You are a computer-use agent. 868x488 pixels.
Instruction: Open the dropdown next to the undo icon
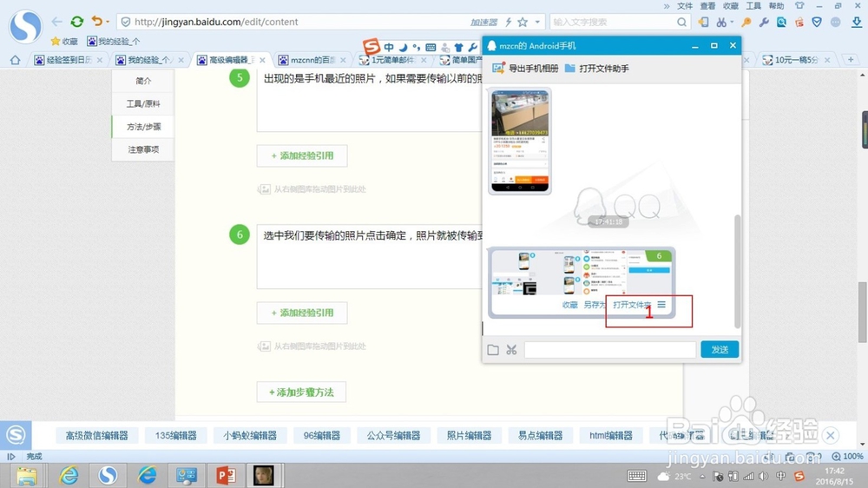pyautogui.click(x=108, y=22)
